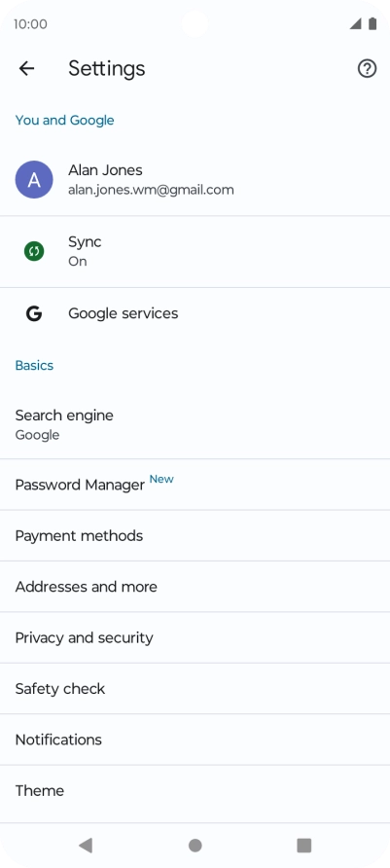Viewport: 390px width, 868px height.
Task: Open Password Manager
Action: (x=195, y=485)
